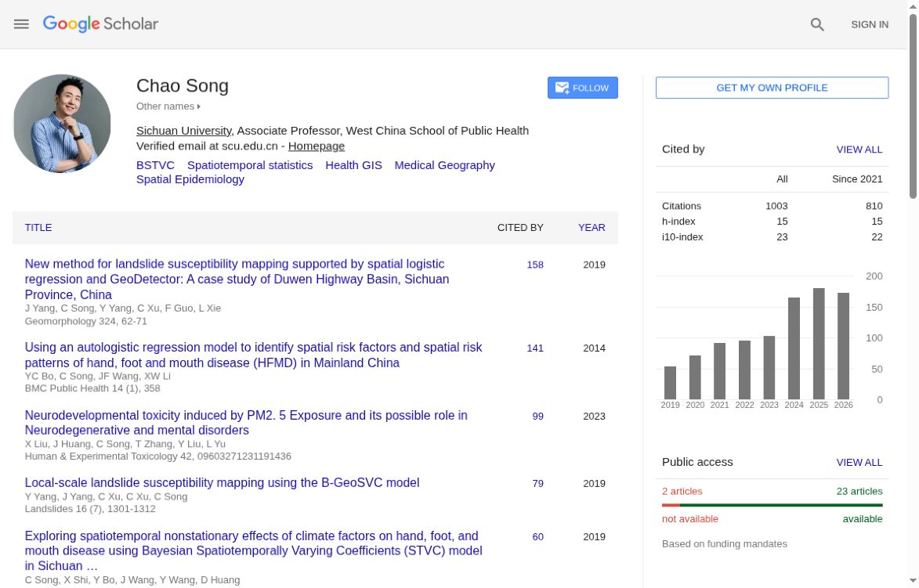Screen dimensions: 919x588
Task: Open B-GeoSVC landslide mapping article
Action: click(x=223, y=482)
